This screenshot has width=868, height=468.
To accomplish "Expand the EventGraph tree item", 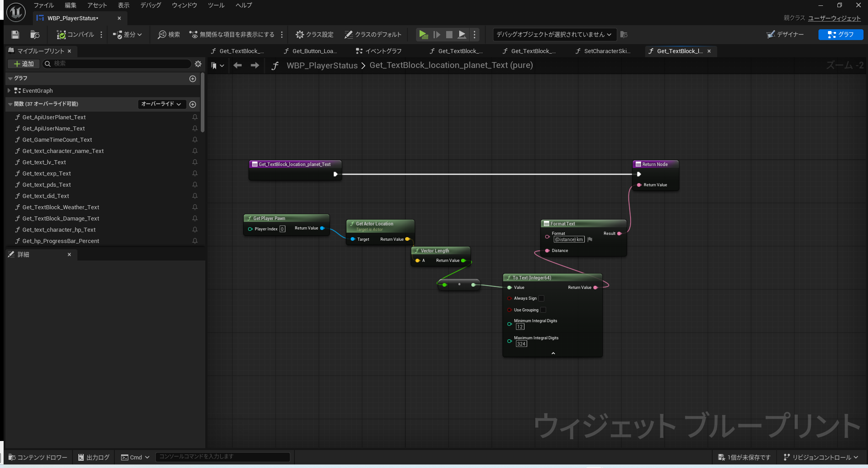I will coord(9,91).
